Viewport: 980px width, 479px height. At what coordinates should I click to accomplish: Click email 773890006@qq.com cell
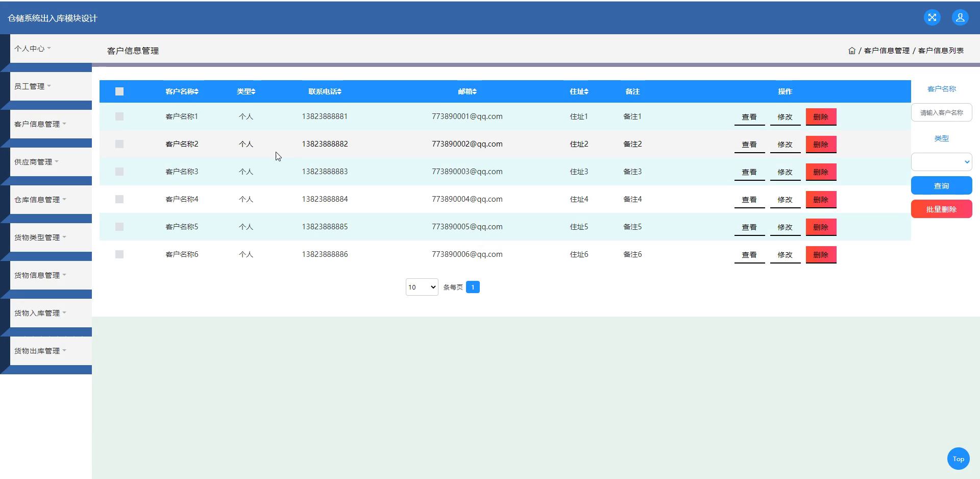pyautogui.click(x=467, y=254)
